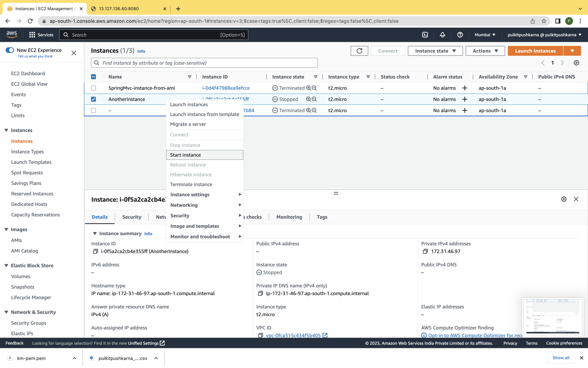The image size is (588, 368).
Task: Add alarm plus icon for AnotherInstance
Action: point(465,99)
